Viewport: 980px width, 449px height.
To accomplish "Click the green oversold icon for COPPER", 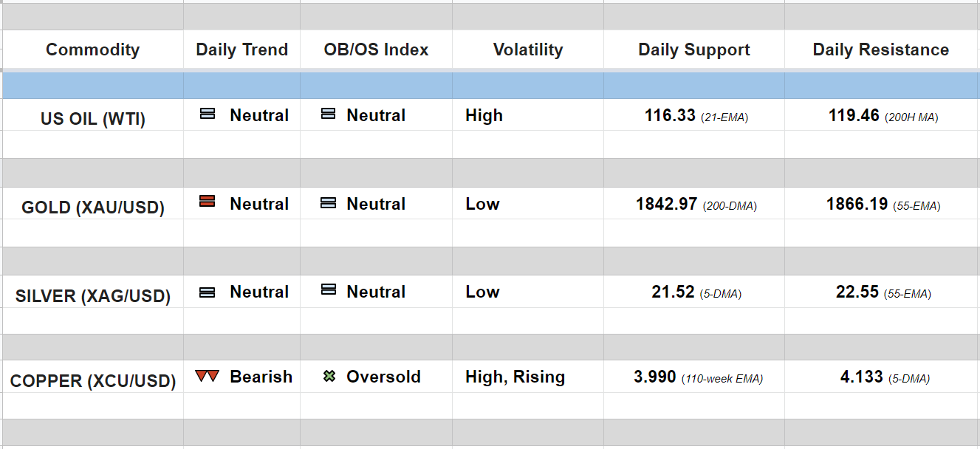I will pos(329,377).
